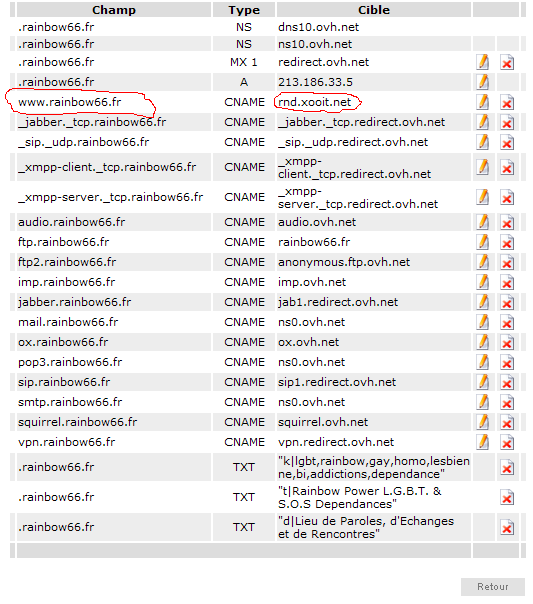
Task: Edit the audio.rainbow66.fr record
Action: point(483,222)
